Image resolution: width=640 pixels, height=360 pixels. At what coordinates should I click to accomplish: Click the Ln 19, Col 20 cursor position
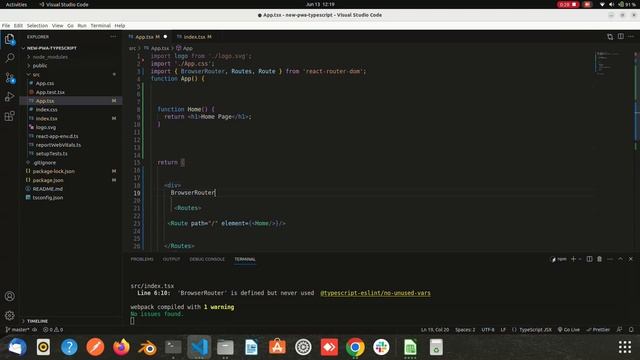click(x=435, y=329)
